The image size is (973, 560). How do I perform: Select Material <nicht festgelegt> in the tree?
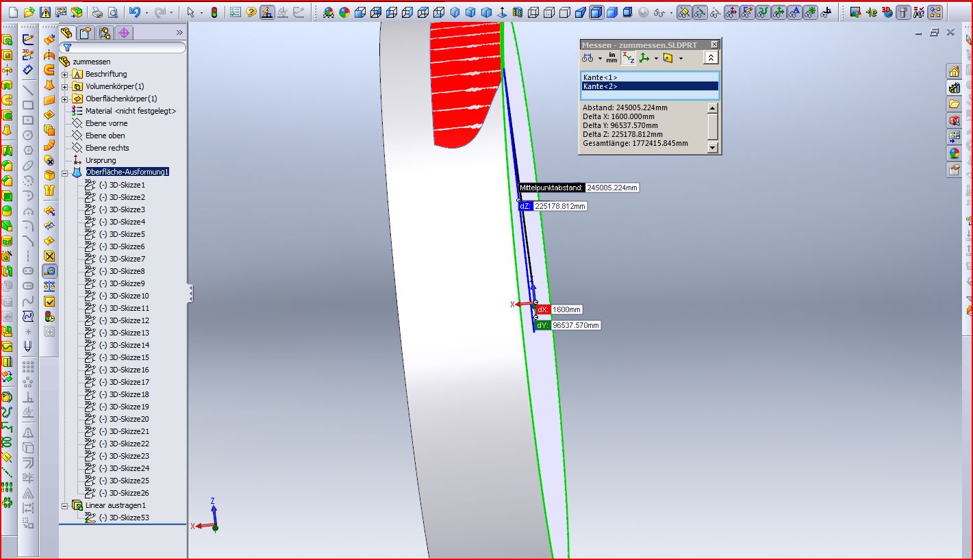point(130,111)
